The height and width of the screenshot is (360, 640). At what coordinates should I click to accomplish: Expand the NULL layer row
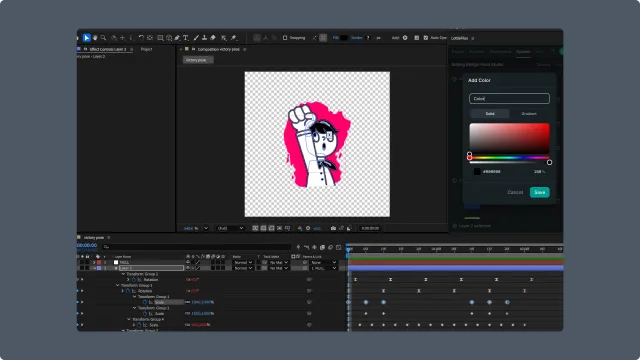point(94,262)
